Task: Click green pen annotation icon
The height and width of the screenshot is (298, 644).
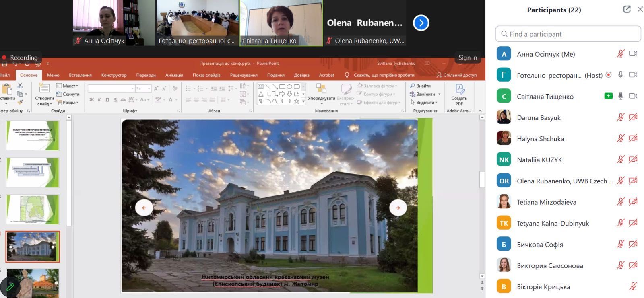Action: [x=10, y=287]
